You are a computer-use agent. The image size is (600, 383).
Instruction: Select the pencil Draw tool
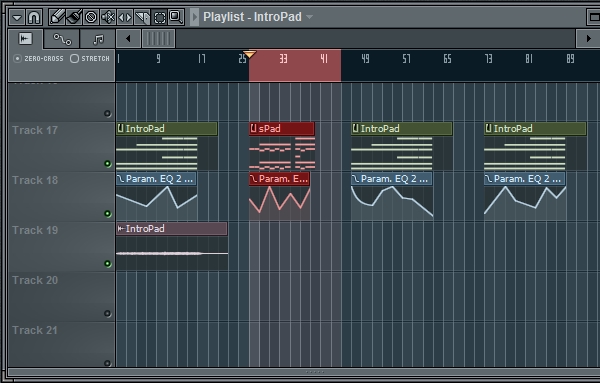click(57, 17)
